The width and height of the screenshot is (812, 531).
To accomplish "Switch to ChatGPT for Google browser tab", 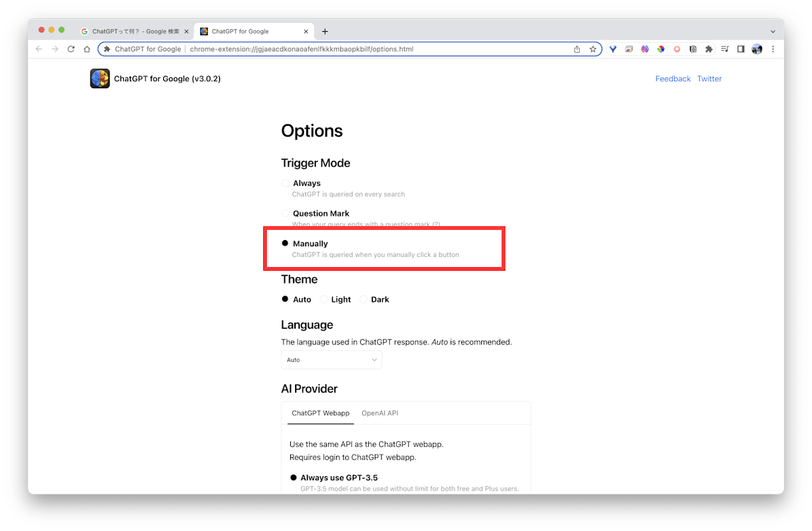I will tap(254, 31).
